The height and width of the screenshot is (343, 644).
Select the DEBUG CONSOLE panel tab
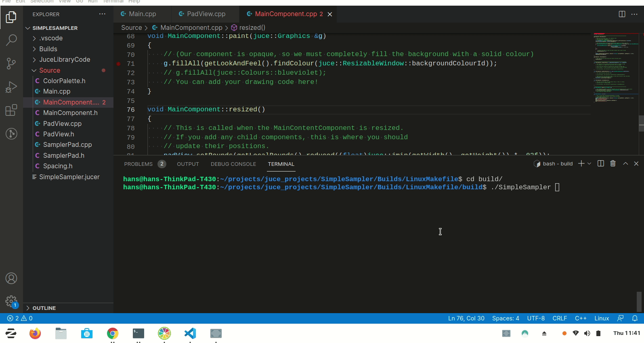point(233,164)
